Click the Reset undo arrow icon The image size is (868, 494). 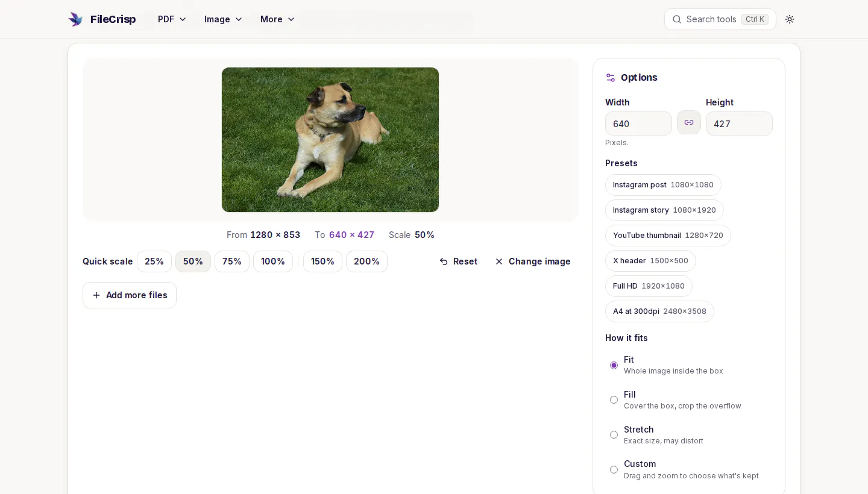click(444, 261)
